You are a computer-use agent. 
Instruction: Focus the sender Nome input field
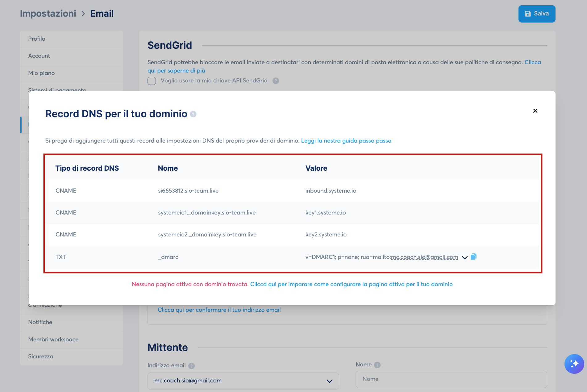pos(451,379)
